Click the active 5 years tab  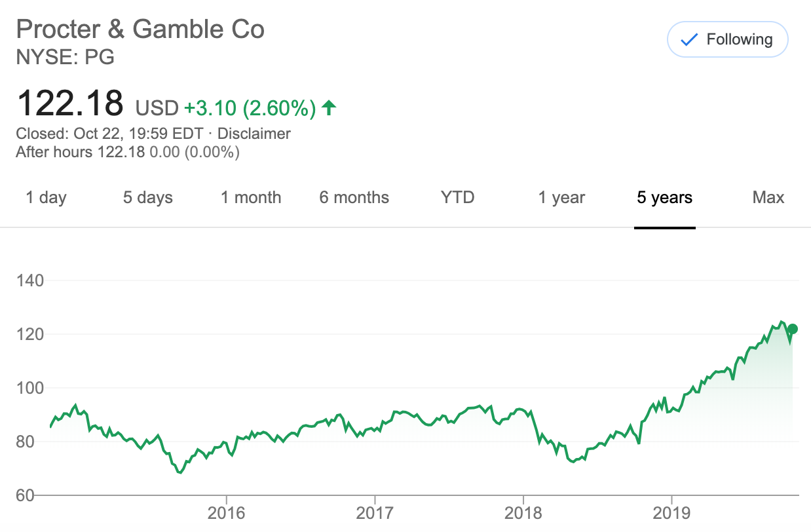coord(665,198)
